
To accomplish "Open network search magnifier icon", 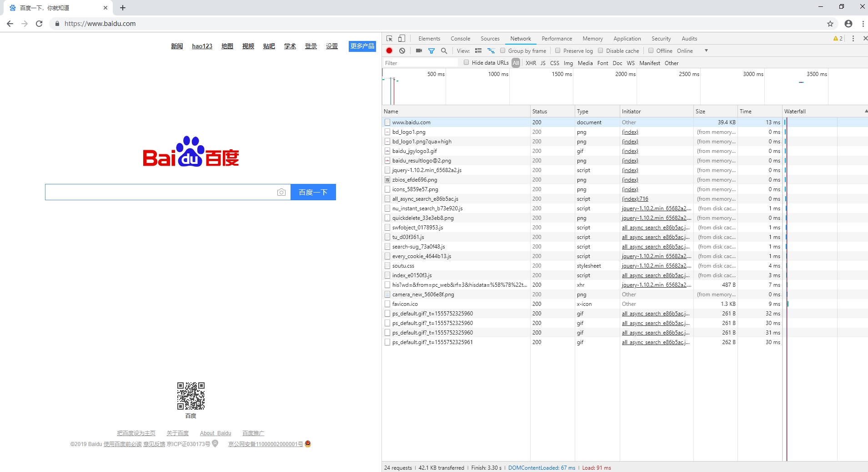I will coord(444,51).
